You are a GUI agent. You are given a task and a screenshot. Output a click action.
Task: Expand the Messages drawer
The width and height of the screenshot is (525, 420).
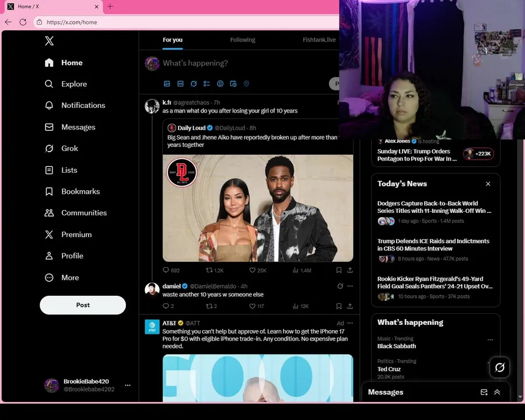pyautogui.click(x=497, y=392)
